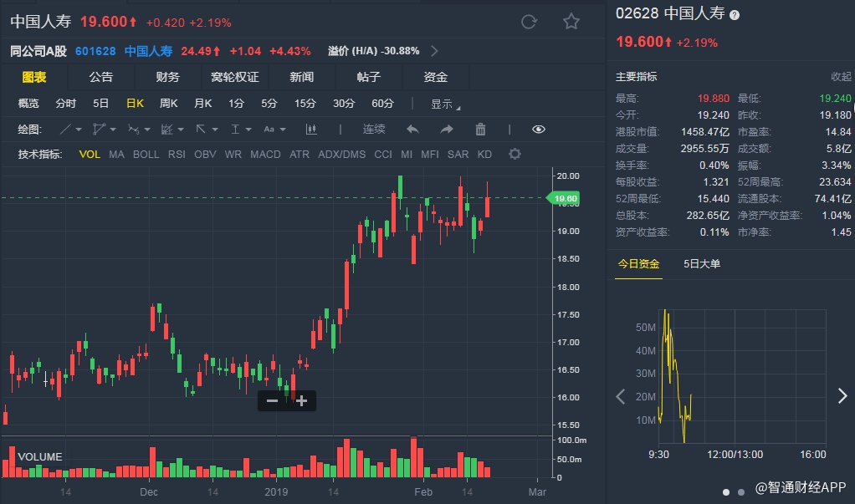
Task: Select the arrow drawing tool
Action: (201, 129)
